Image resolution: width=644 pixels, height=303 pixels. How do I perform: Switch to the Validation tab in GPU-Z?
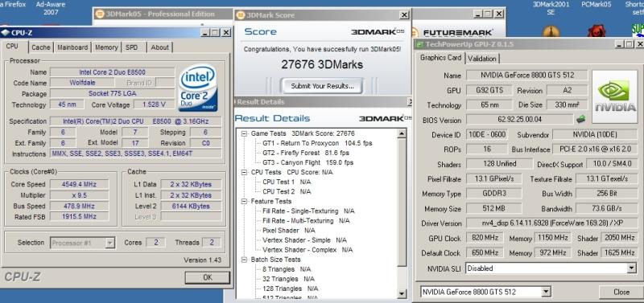tap(481, 59)
